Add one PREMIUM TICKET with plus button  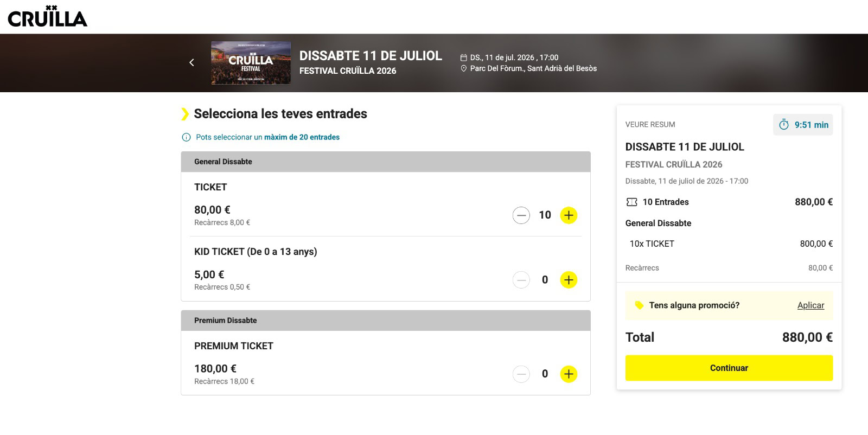coord(569,374)
